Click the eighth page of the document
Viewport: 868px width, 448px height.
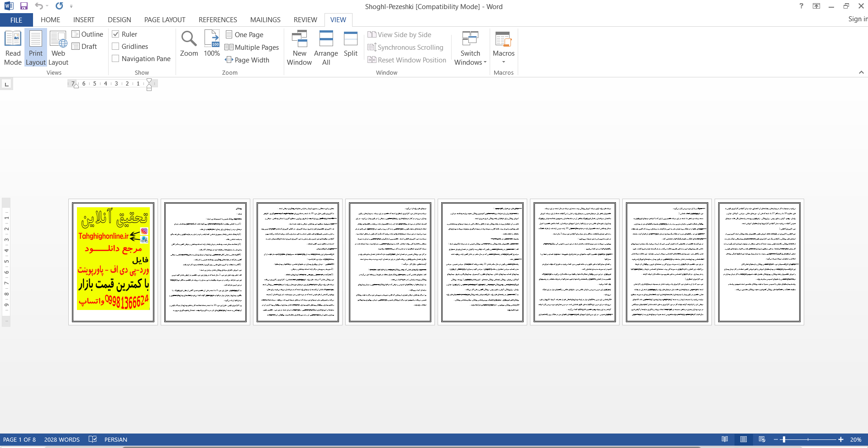pos(759,262)
